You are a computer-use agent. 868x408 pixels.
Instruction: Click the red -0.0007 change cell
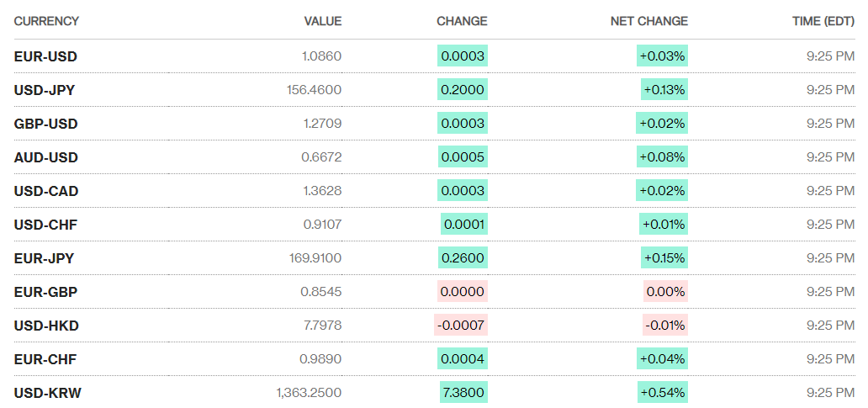tap(461, 326)
